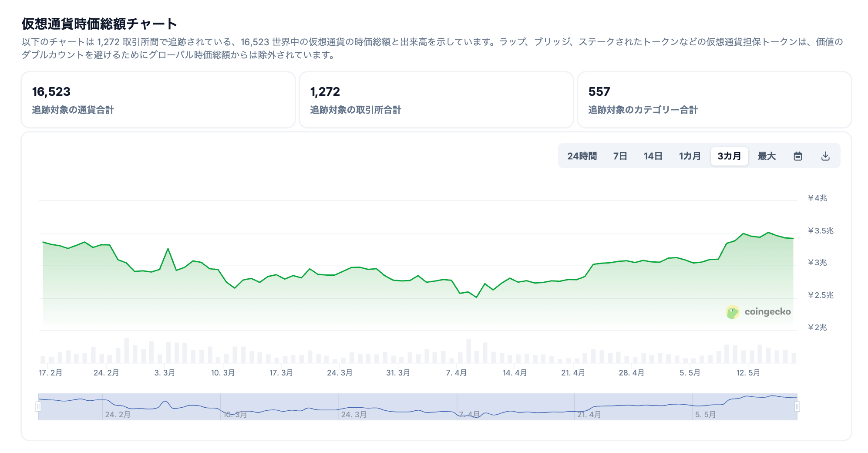This screenshot has height=453, width=868.
Task: Click the 1,272 tracked exchanges figure
Action: pos(325,91)
